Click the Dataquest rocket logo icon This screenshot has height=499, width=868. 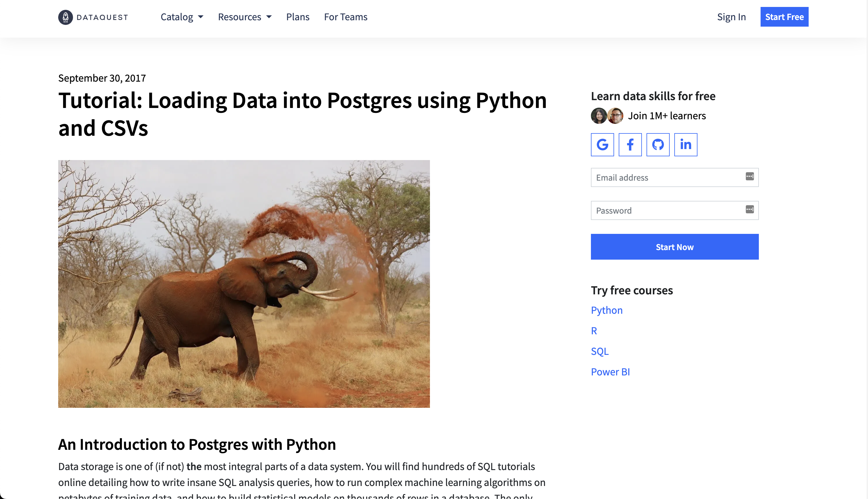65,17
